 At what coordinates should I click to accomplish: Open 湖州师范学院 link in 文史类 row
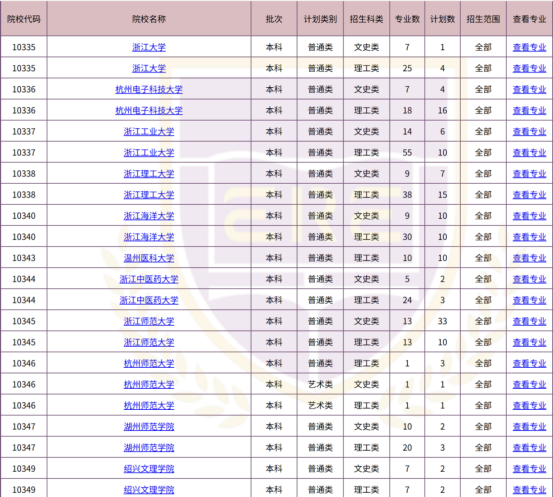click(x=149, y=427)
